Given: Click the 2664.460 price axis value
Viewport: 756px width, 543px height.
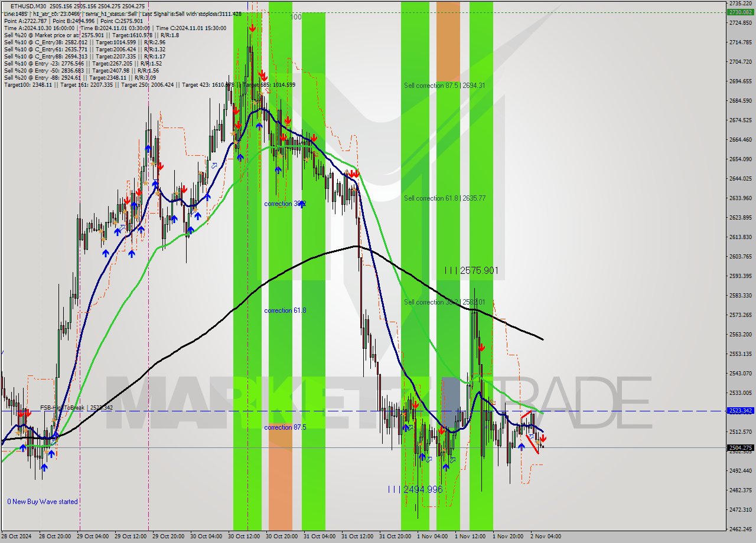Looking at the screenshot, I should 740,140.
